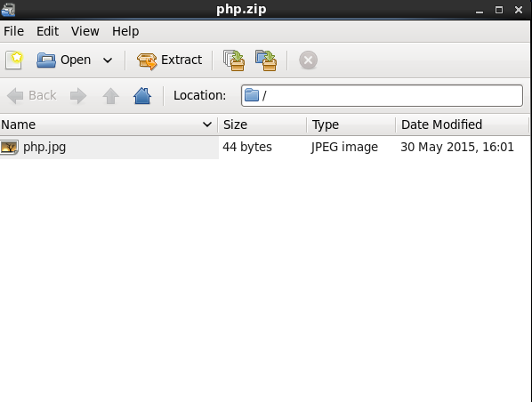
Task: Create a new archive with the star icon
Action: coord(14,60)
